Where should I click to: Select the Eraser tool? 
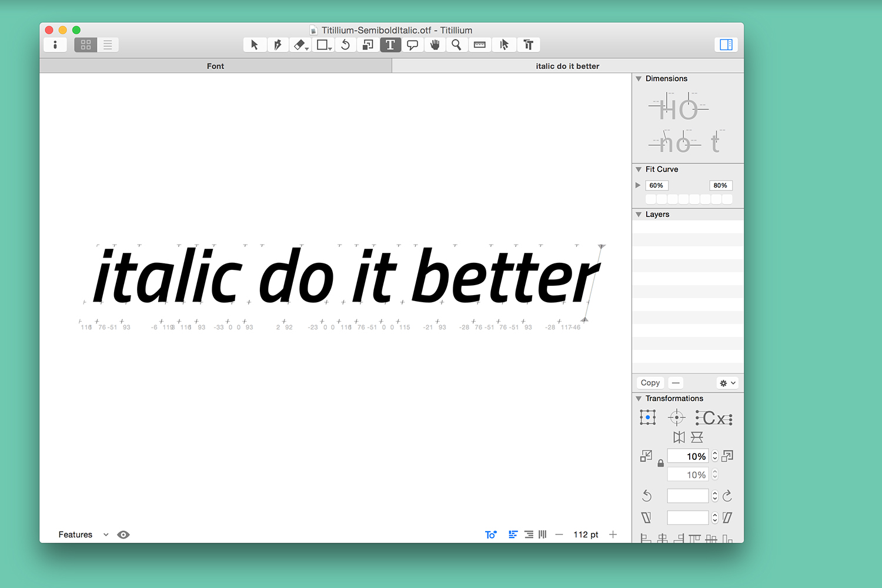coord(300,45)
